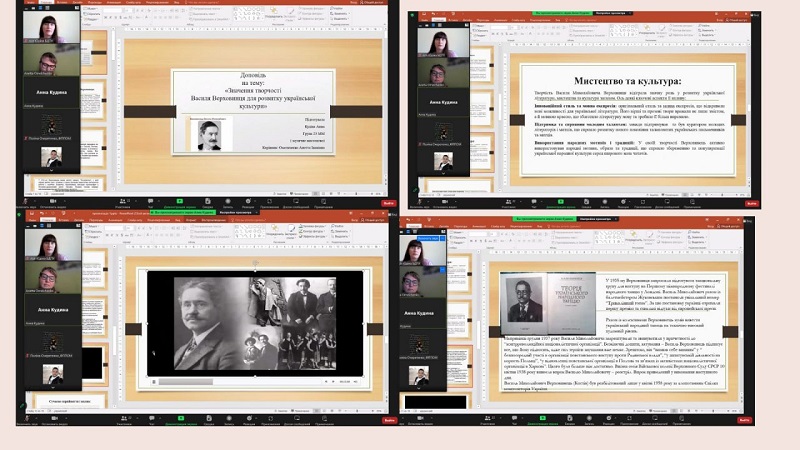Click green Share Screen icon under photo collage slide
This screenshot has width=800, height=450.
click(x=181, y=420)
